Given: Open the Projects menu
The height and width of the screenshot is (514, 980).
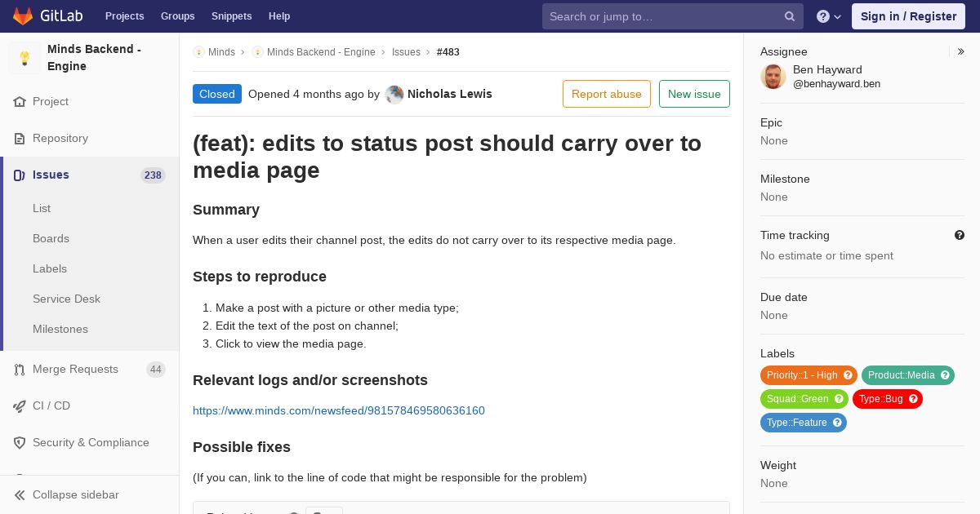Looking at the screenshot, I should coord(124,16).
